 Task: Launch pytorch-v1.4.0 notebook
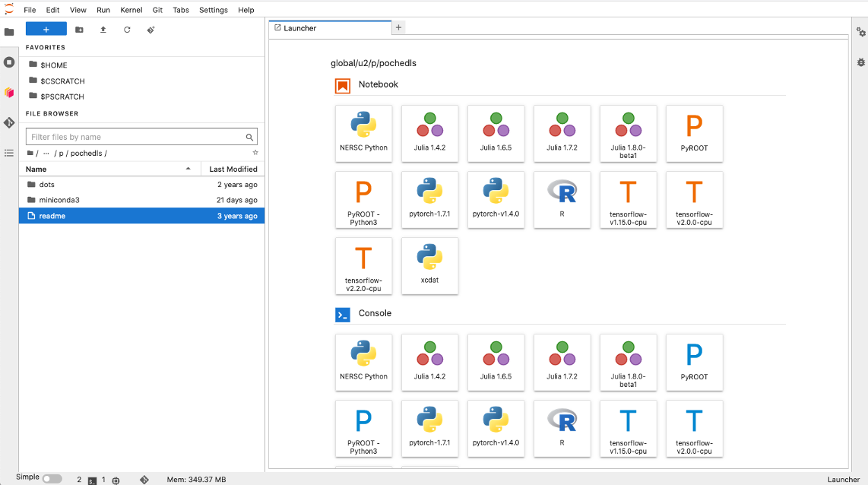pyautogui.click(x=496, y=200)
